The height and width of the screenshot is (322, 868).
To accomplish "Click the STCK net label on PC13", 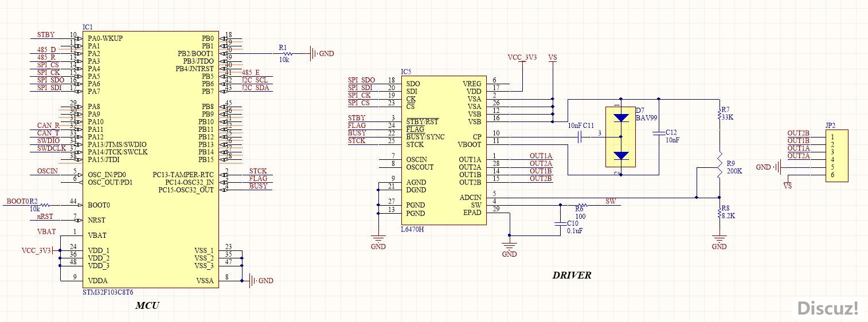I will pyautogui.click(x=258, y=171).
